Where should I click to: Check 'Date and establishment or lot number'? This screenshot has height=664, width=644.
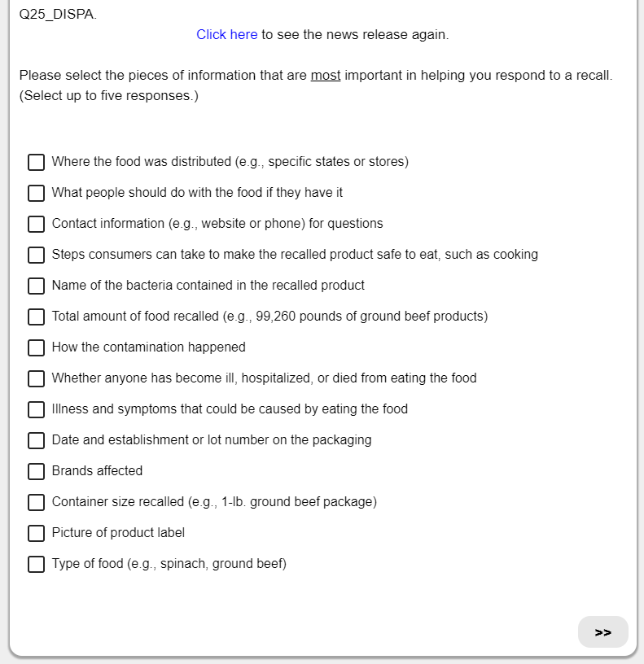37,440
